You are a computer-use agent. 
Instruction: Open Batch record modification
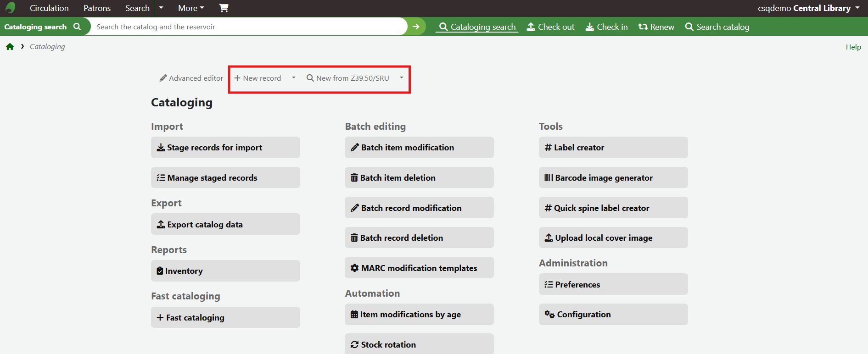tap(419, 208)
